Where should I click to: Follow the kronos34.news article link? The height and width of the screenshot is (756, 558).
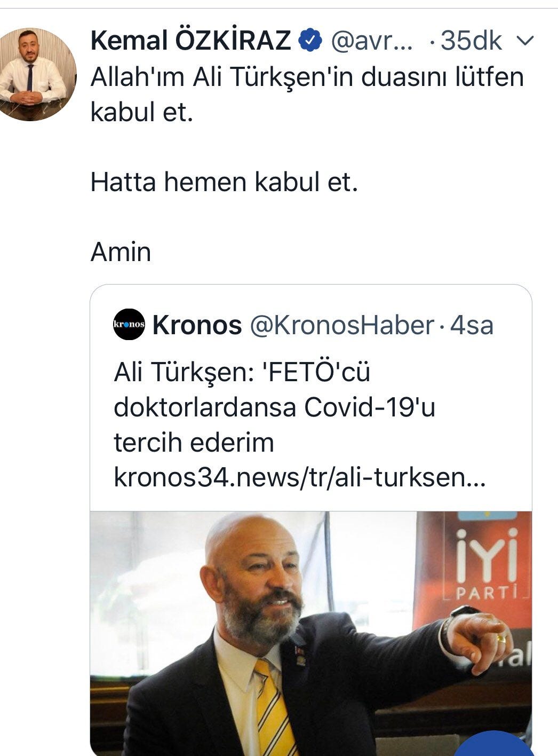(x=299, y=478)
